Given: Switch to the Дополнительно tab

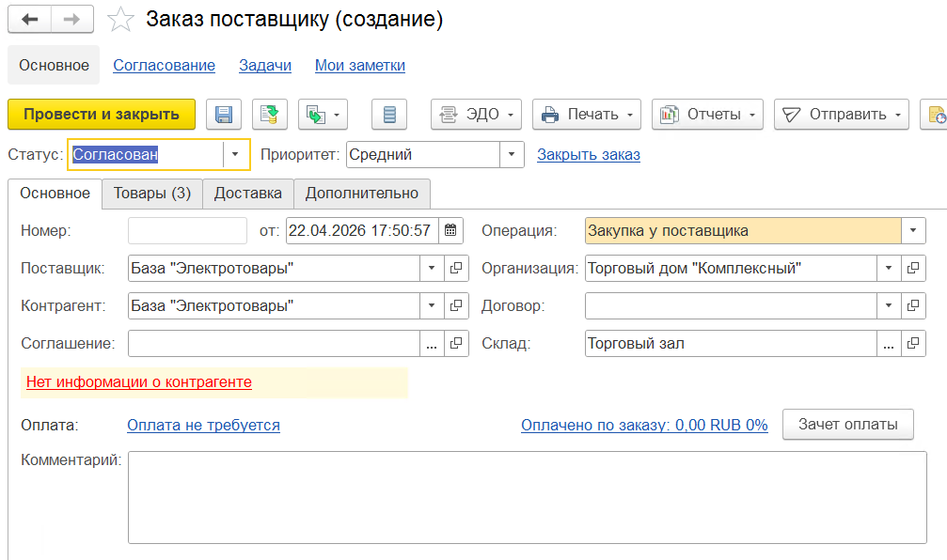Looking at the screenshot, I should coord(362,194).
